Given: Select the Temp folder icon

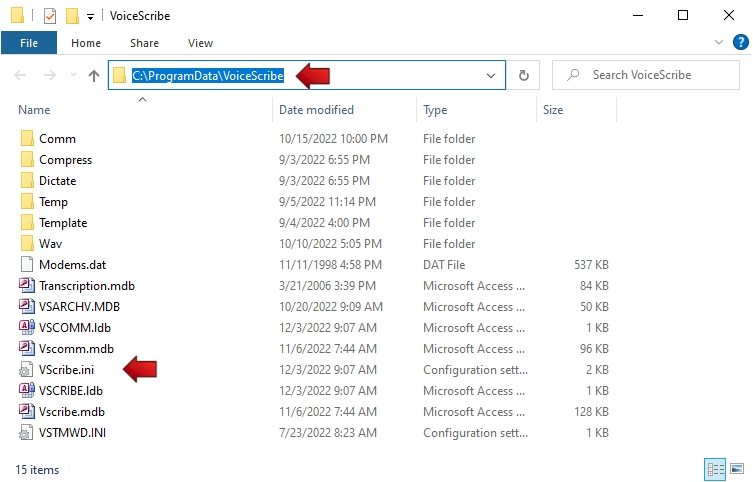Looking at the screenshot, I should tap(27, 202).
